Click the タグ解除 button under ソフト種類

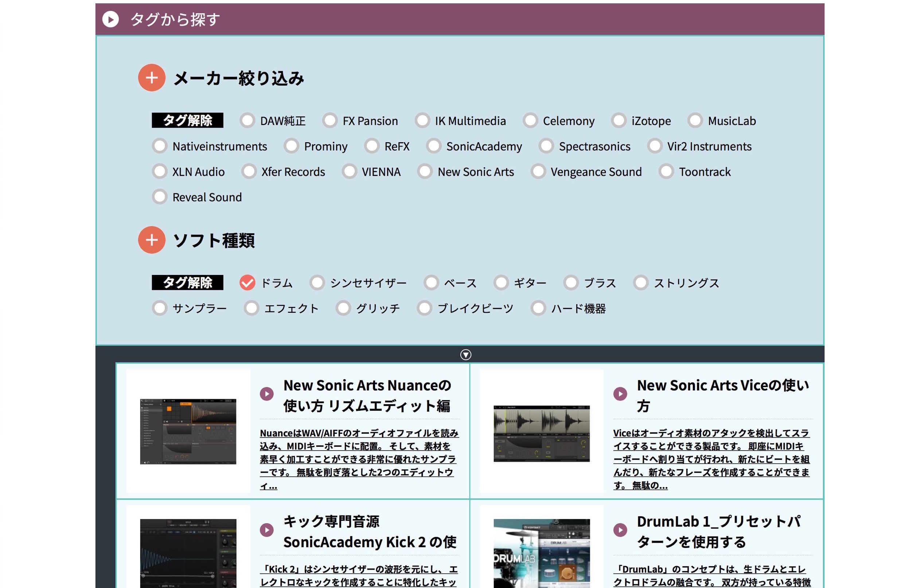click(187, 283)
